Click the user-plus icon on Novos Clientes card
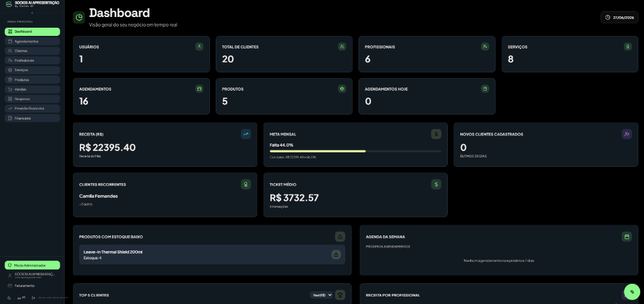This screenshot has height=304, width=644. tap(627, 134)
